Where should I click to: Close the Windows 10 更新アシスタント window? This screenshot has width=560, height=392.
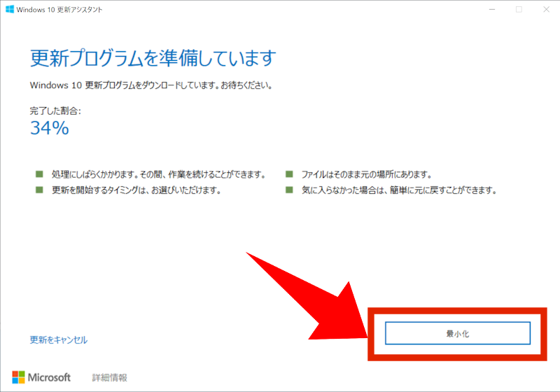click(x=547, y=9)
